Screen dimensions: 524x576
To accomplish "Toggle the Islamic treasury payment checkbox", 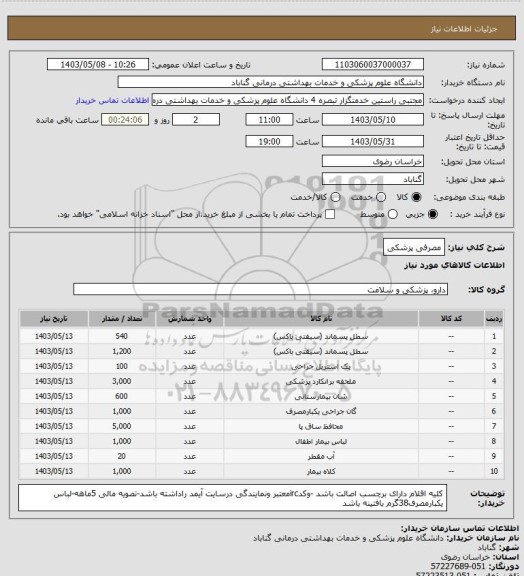I will [330, 214].
